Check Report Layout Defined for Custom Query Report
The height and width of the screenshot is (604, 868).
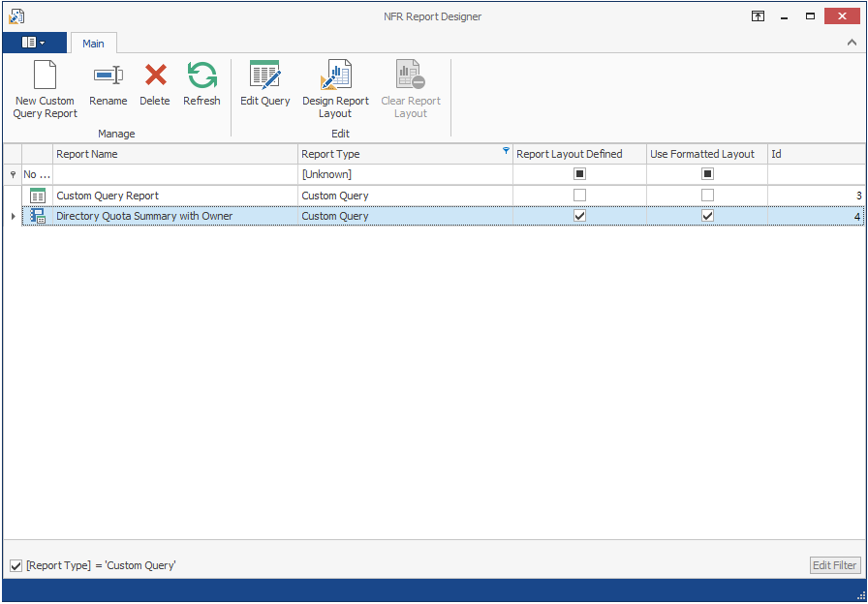click(x=579, y=196)
